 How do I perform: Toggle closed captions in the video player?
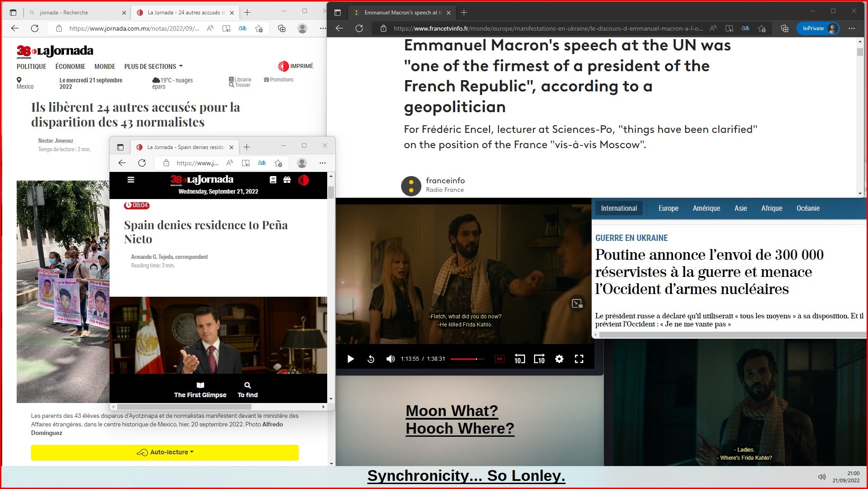tap(500, 359)
